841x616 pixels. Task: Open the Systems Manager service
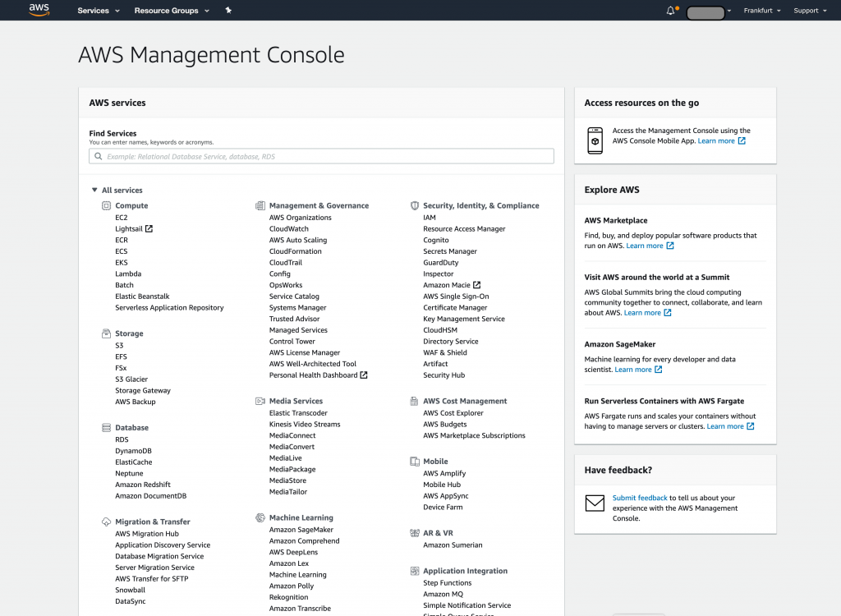coord(297,307)
